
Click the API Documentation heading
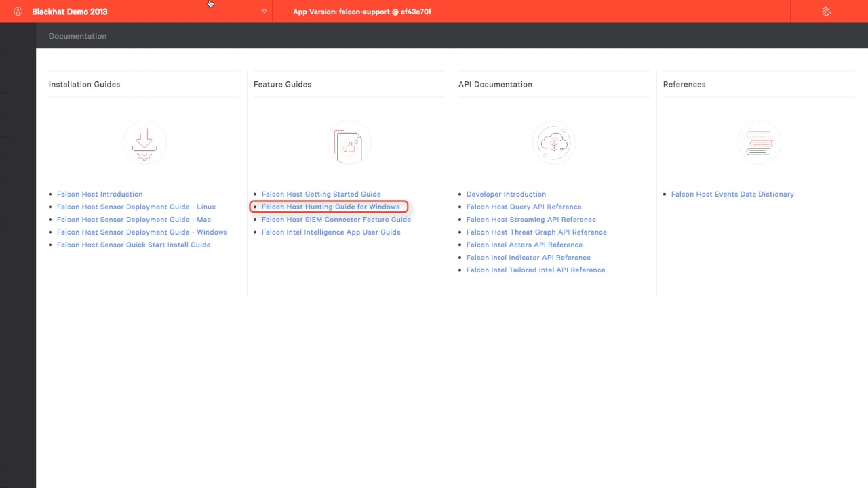[x=495, y=84]
